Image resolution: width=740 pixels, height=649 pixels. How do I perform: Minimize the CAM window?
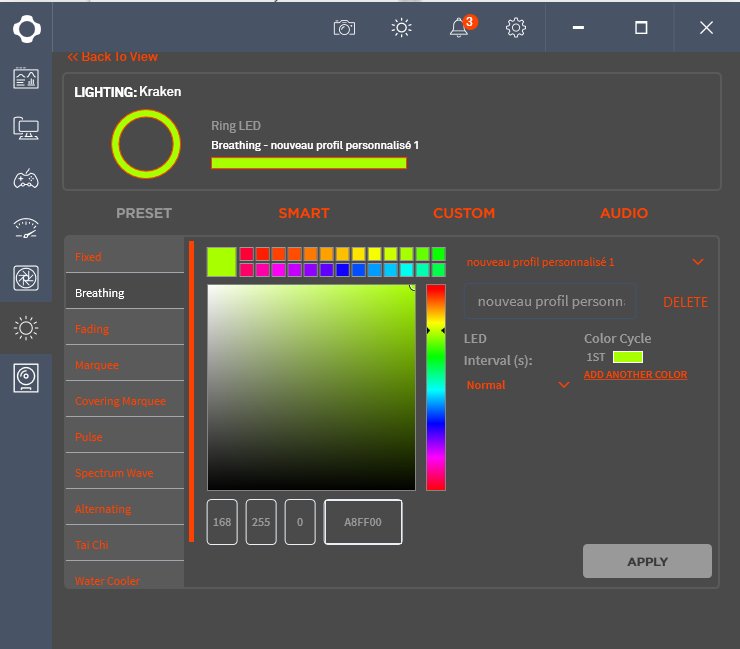tap(578, 28)
